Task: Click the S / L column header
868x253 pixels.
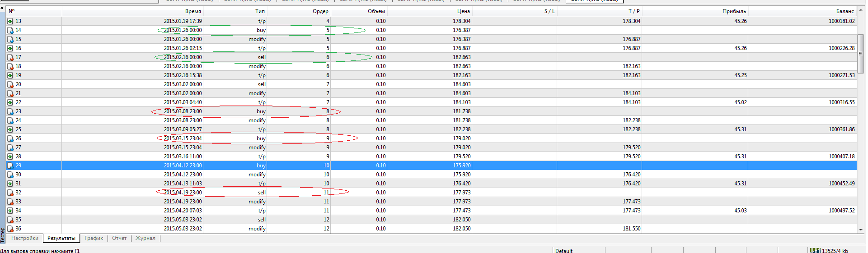Action: (x=514, y=11)
